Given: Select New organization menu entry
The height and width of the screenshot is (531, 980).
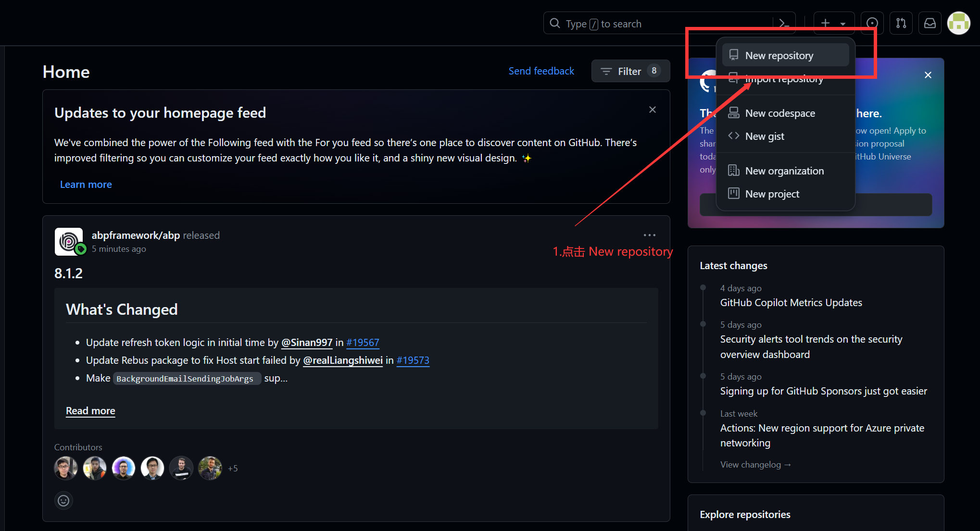Looking at the screenshot, I should point(785,171).
